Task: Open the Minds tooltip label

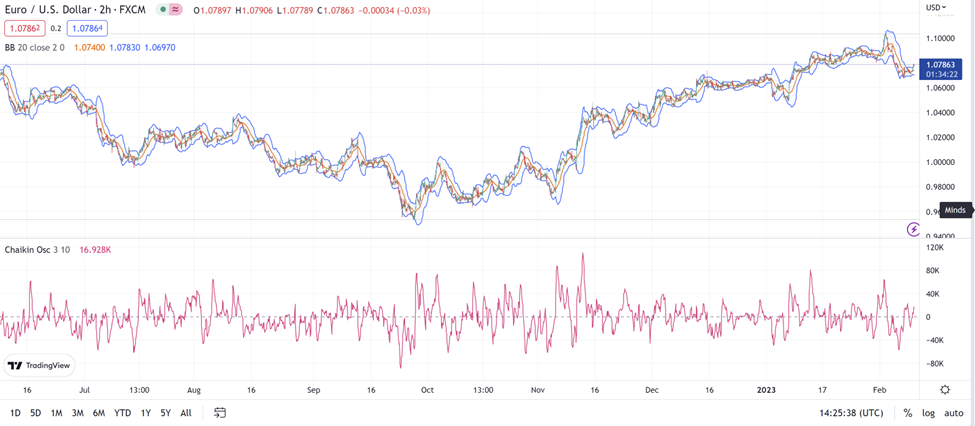Action: coord(954,210)
